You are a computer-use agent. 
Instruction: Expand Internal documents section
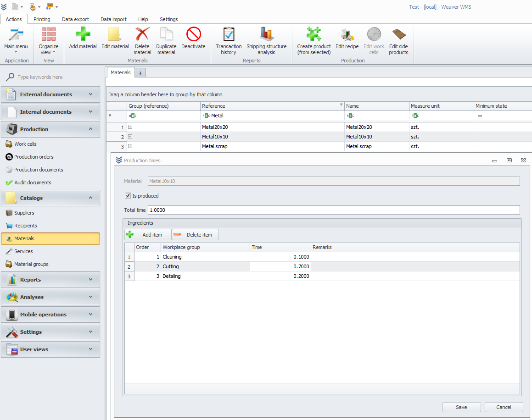tap(50, 112)
